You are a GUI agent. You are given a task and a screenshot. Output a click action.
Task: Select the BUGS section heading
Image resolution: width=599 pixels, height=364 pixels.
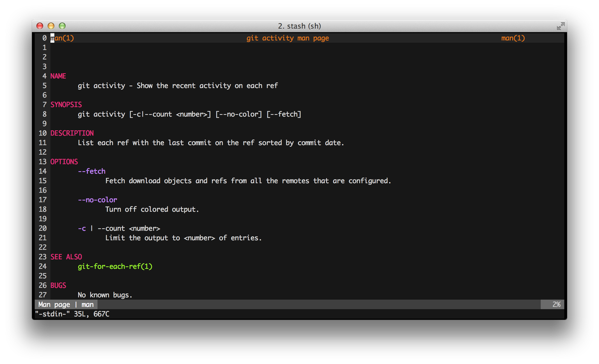[58, 285]
